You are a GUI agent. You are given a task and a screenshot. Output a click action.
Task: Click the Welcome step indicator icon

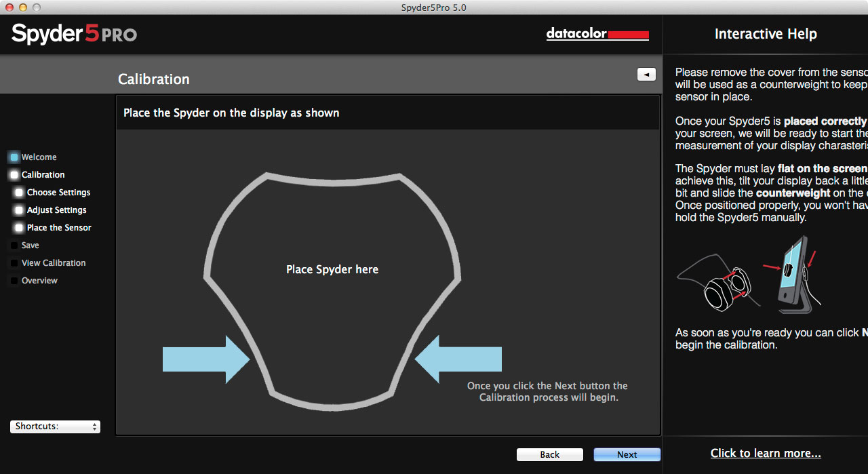tap(14, 157)
